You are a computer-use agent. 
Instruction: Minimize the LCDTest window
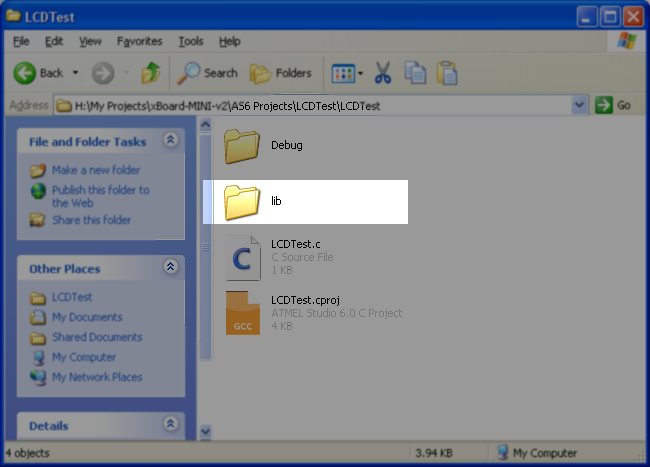587,17
